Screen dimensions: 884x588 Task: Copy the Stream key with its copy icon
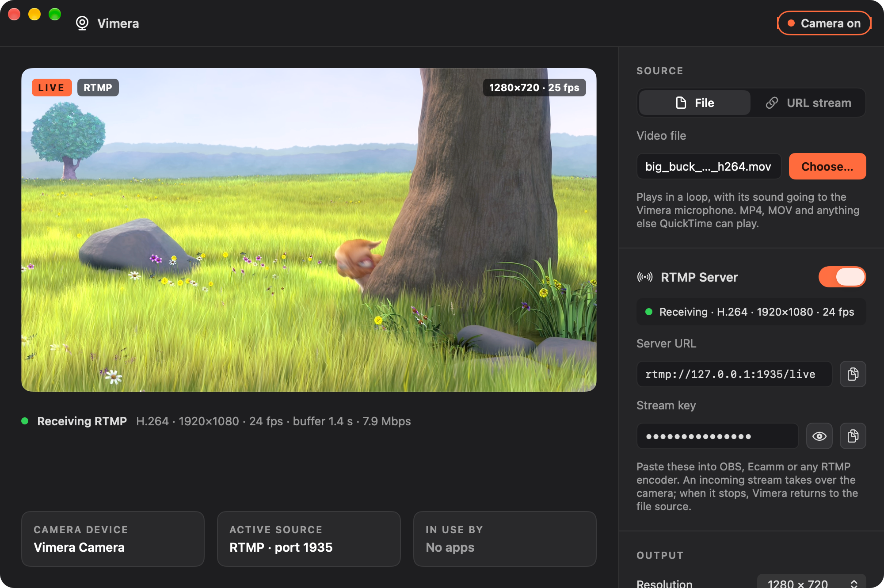853,436
